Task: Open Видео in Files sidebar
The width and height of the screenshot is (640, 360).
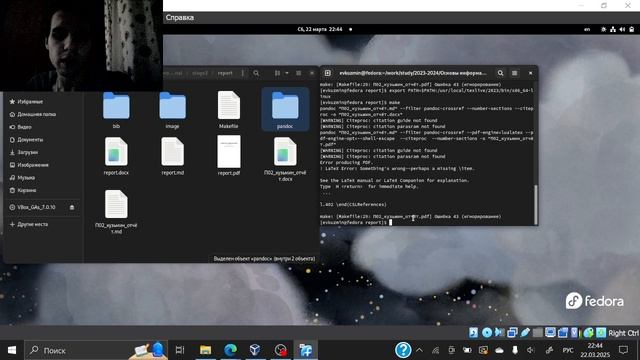Action: pyautogui.click(x=21, y=127)
